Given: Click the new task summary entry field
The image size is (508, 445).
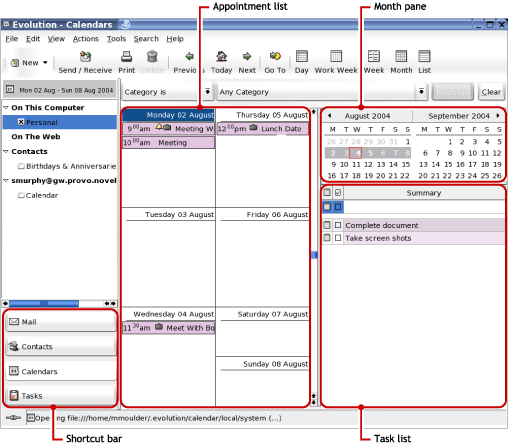Looking at the screenshot, I should pos(424,207).
